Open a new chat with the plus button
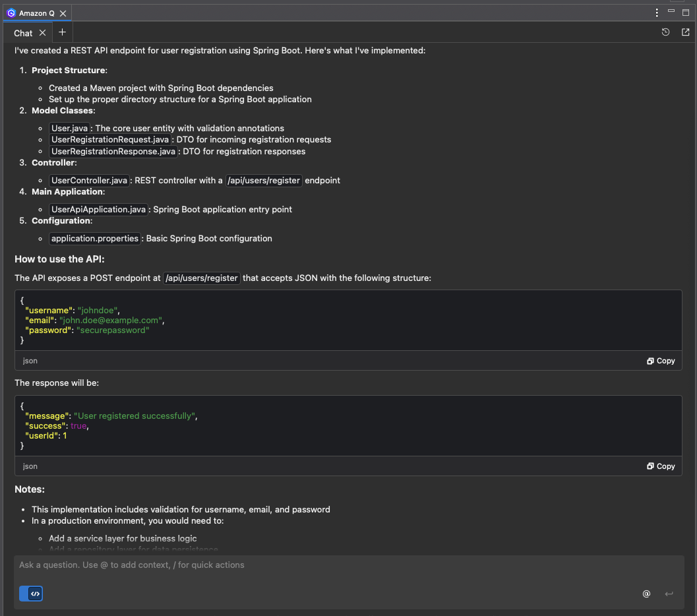Viewport: 697px width, 616px height. 62,32
